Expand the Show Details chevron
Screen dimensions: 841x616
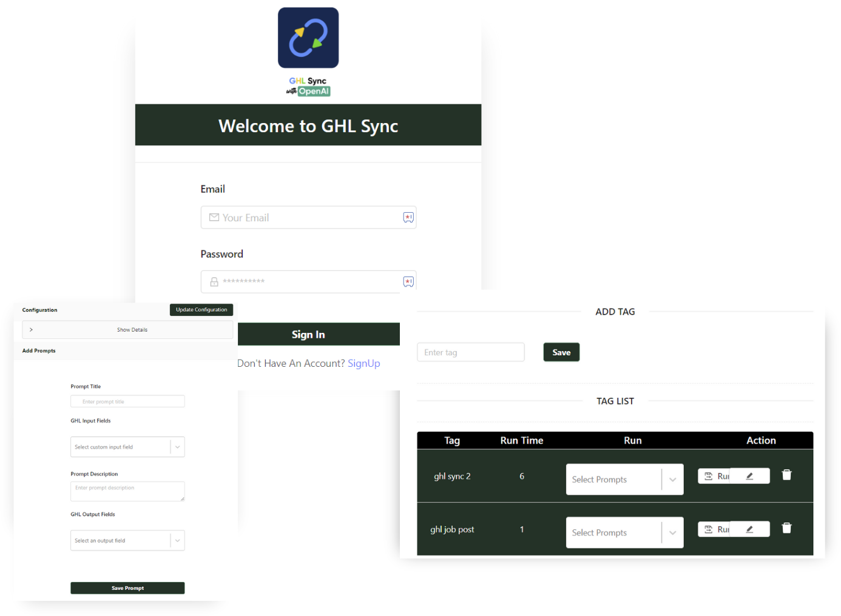[x=31, y=330]
